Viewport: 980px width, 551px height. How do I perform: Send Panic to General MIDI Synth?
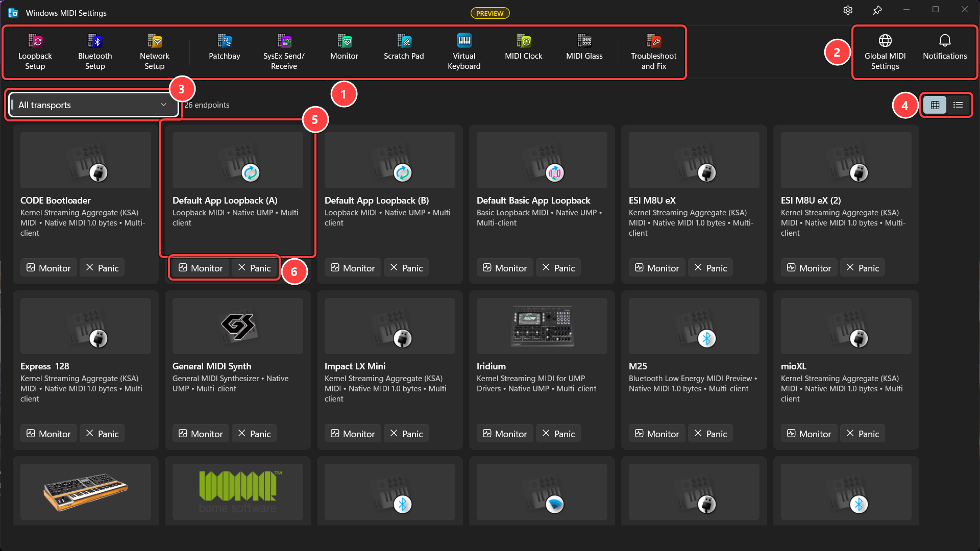point(254,434)
